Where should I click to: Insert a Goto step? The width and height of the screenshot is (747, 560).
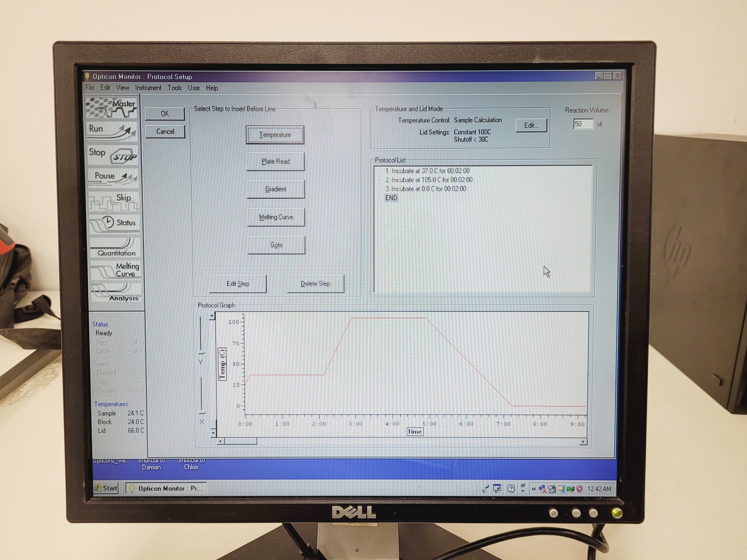(276, 245)
